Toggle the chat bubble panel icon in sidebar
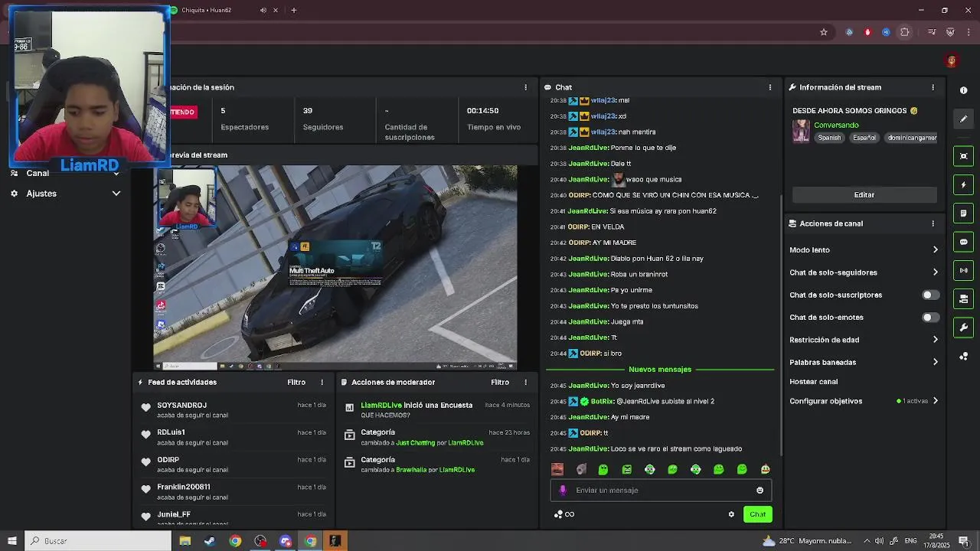This screenshot has height=551, width=980. coord(963,242)
